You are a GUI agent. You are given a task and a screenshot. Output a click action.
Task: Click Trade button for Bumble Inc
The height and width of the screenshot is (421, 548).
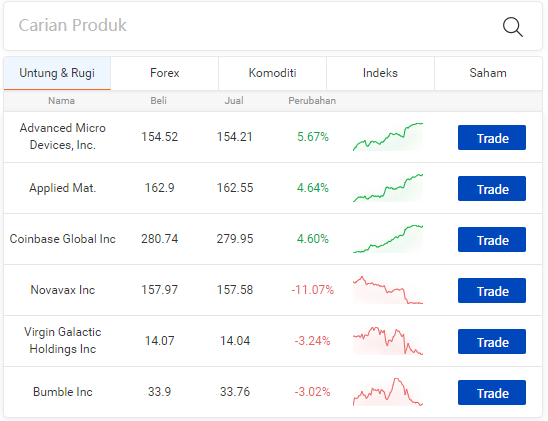(x=492, y=393)
